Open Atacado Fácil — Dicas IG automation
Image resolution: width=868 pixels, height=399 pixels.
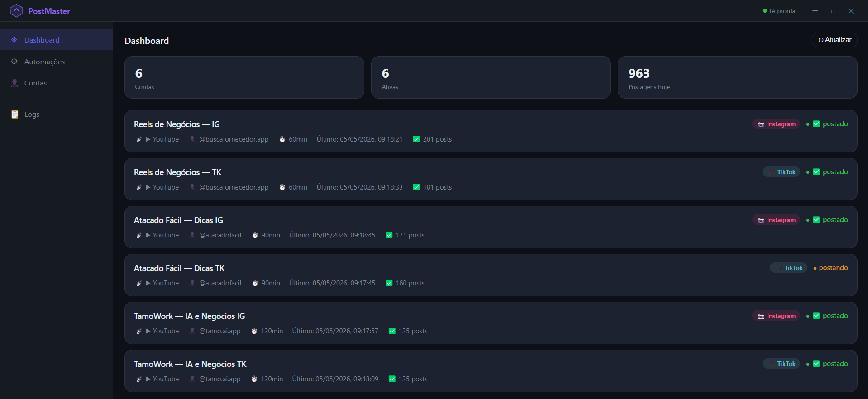[491, 227]
